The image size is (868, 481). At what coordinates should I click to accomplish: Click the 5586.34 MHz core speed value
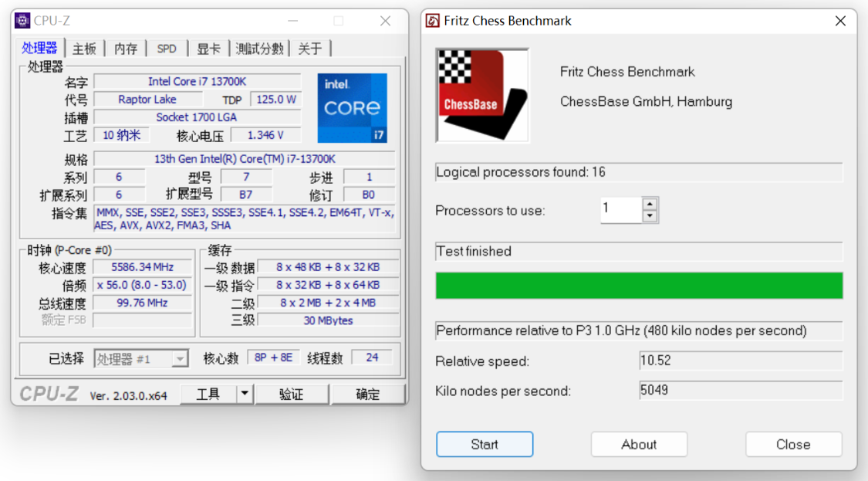tap(142, 267)
